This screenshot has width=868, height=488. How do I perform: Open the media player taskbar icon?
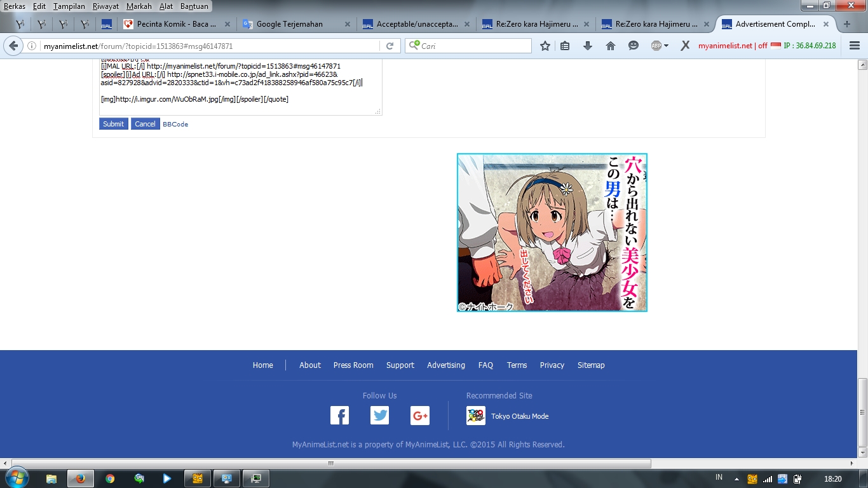pyautogui.click(x=167, y=478)
